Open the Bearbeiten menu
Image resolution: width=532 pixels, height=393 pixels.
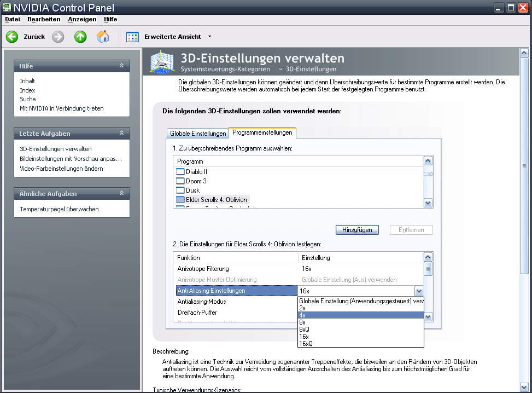(x=44, y=19)
